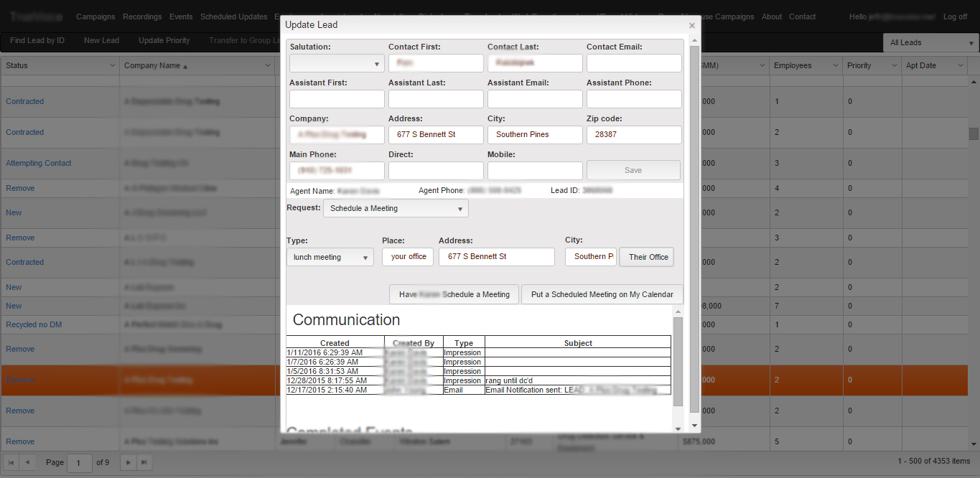Click the Contact Email input field

[x=634, y=63]
